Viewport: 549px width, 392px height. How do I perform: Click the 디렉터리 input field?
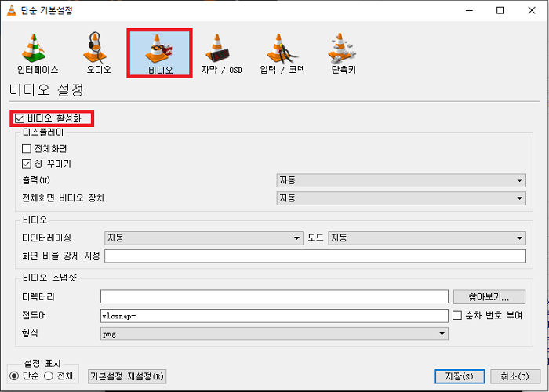[274, 297]
